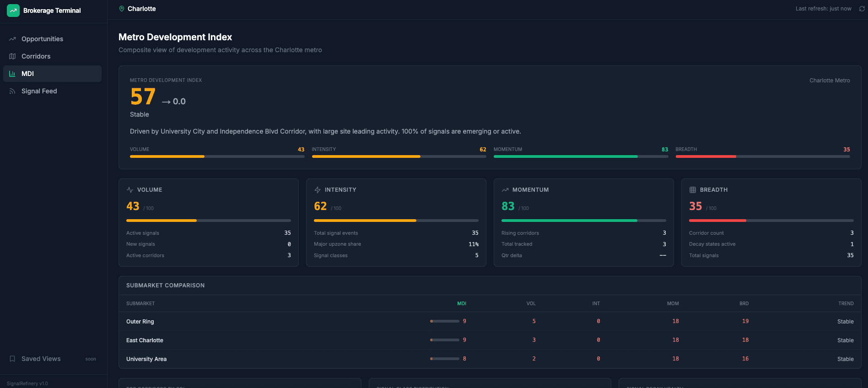Click the Rising corridors stat row

(x=584, y=233)
